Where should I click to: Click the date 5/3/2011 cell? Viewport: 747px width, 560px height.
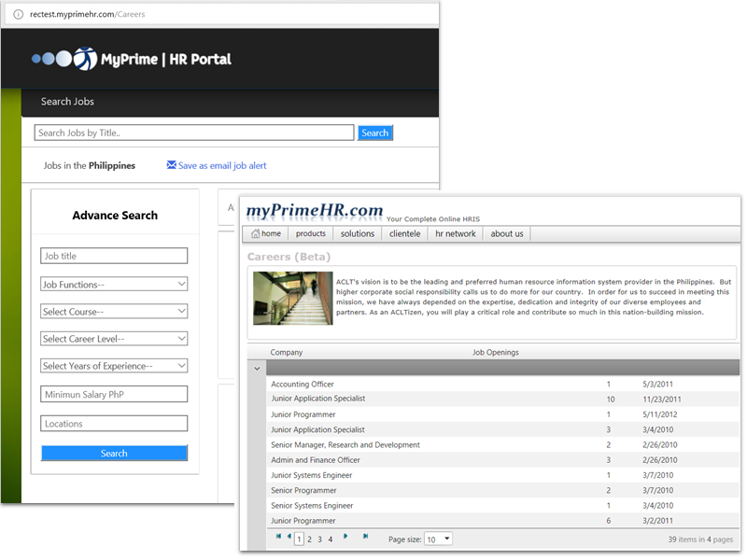(x=657, y=384)
